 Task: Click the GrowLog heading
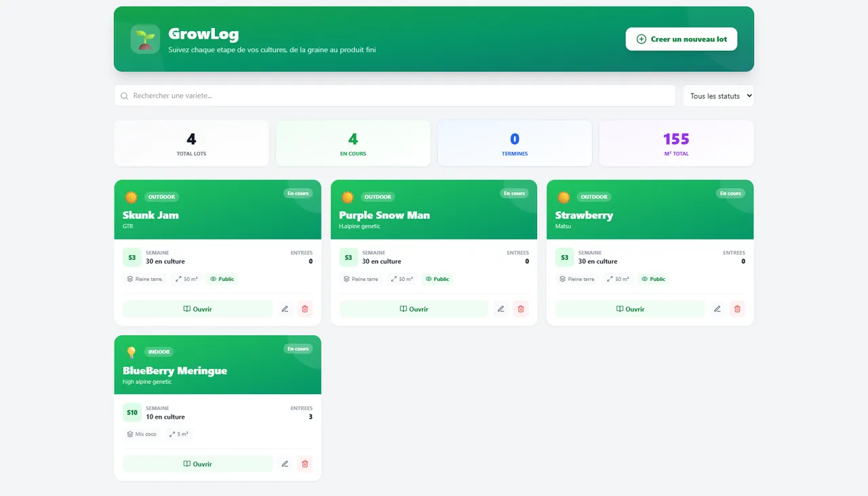click(x=203, y=34)
